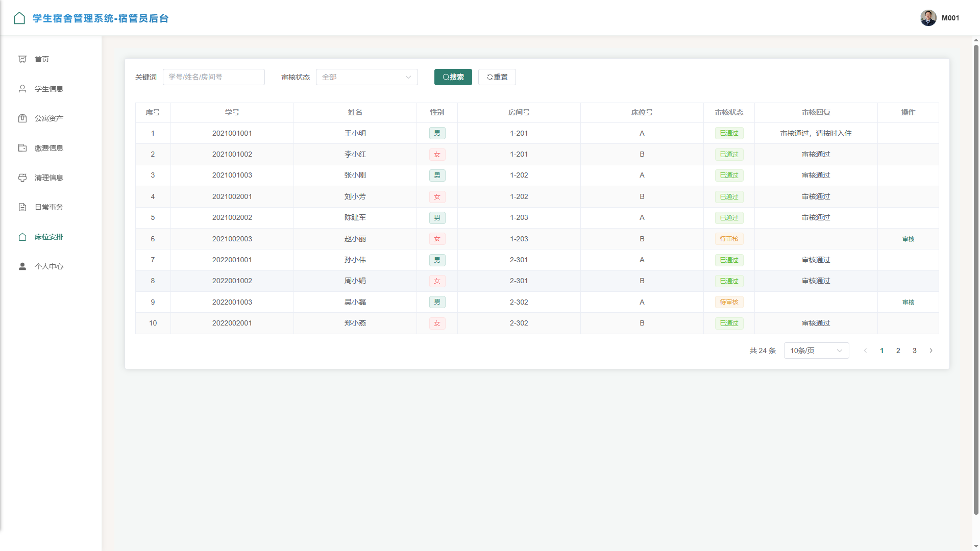This screenshot has width=980, height=551.
Task: Click the name 陈建军
Action: click(x=355, y=217)
